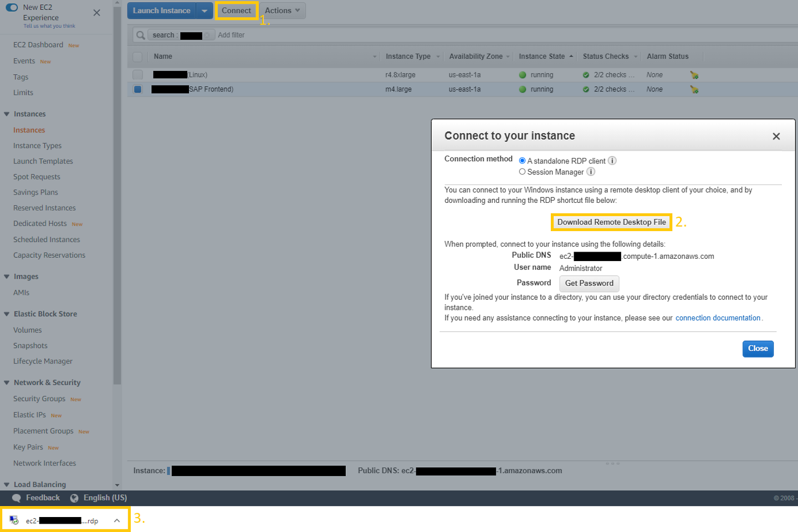Open Limits in the sidebar

pyautogui.click(x=23, y=93)
